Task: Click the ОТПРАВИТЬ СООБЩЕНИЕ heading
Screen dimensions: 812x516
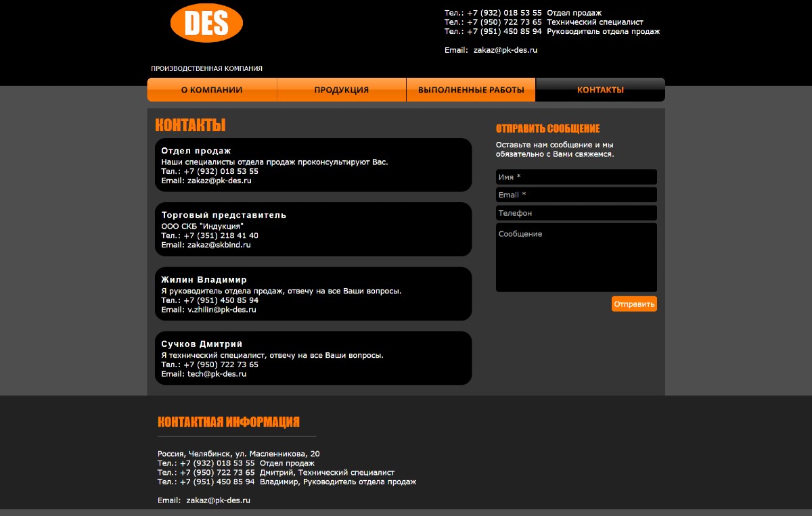Action: coord(547,128)
